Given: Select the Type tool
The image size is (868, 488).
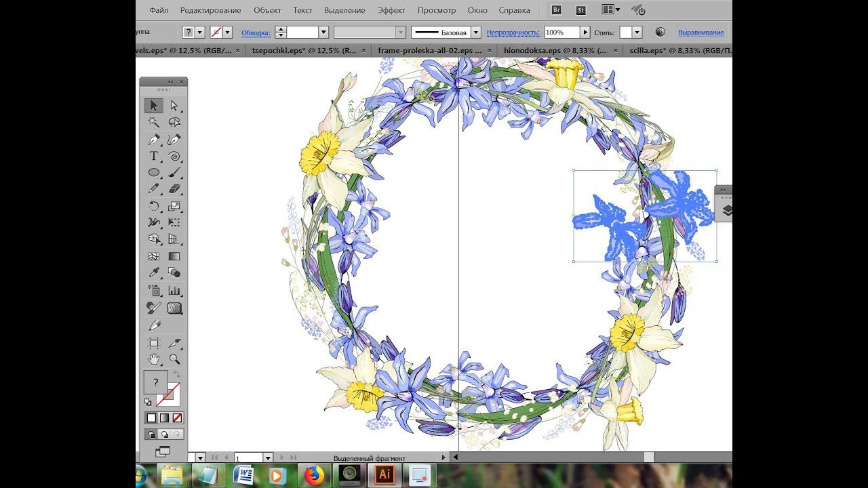Looking at the screenshot, I should [154, 156].
